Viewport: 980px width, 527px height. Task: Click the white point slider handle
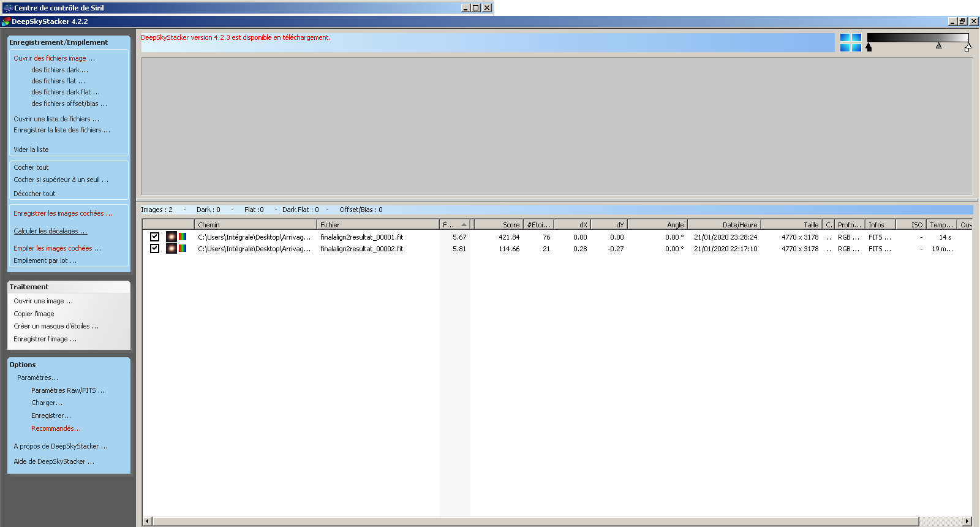(968, 47)
